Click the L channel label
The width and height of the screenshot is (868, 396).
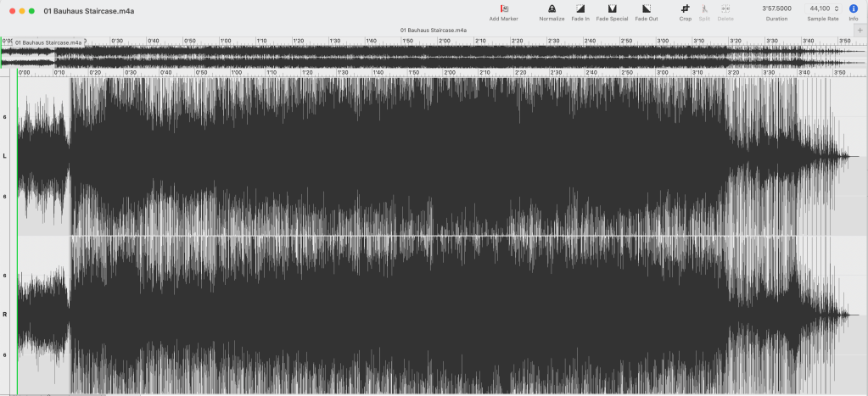tap(5, 156)
